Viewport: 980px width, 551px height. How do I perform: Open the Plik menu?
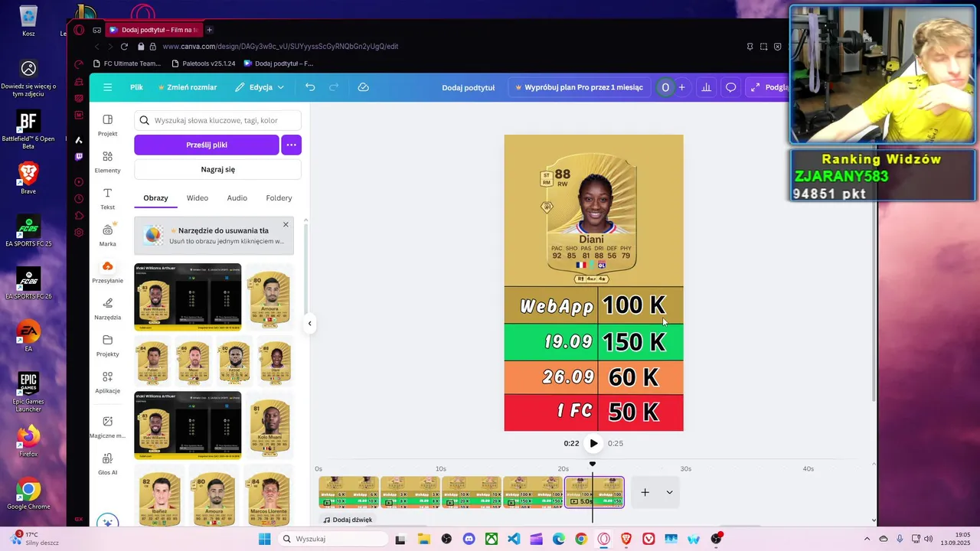coord(136,87)
